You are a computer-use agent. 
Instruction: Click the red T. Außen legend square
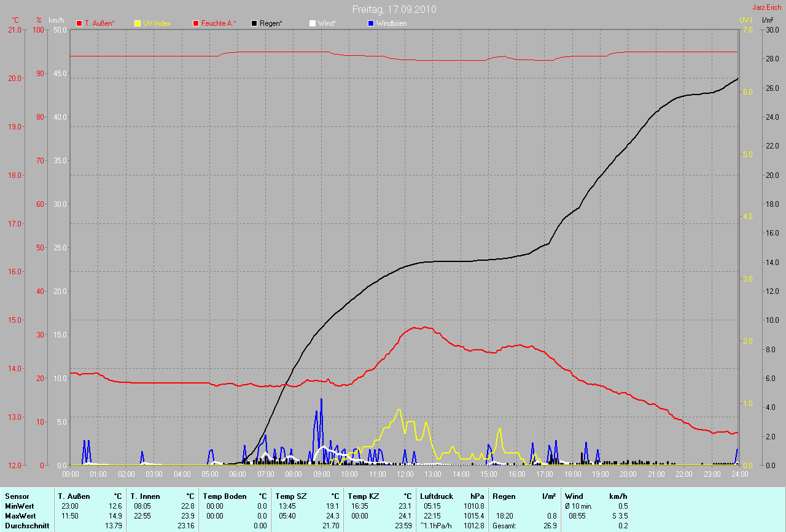coord(79,23)
